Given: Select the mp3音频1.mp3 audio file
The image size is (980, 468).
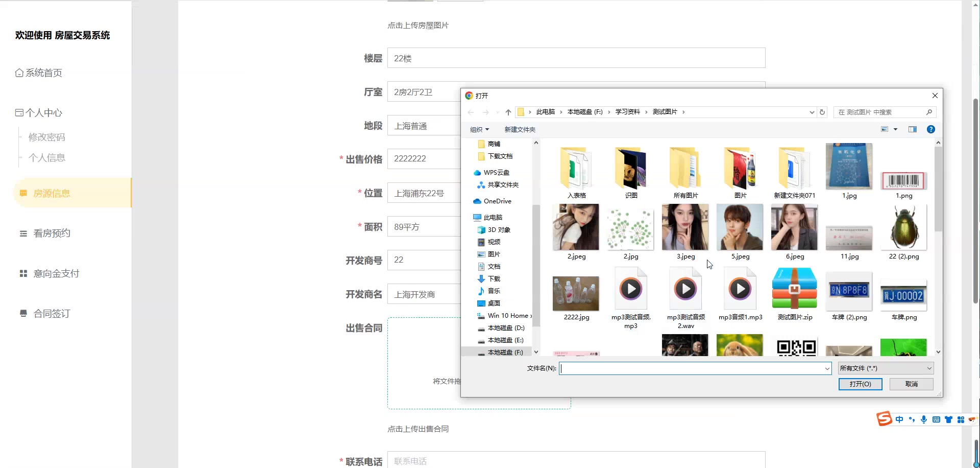Looking at the screenshot, I should (x=740, y=290).
